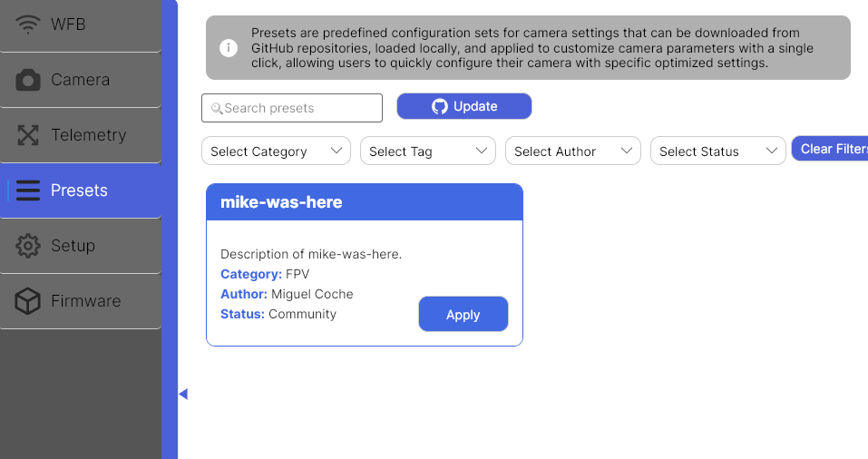Screen dimensions: 868x459
Task: Click the WFB wifi icon
Action: [x=28, y=24]
